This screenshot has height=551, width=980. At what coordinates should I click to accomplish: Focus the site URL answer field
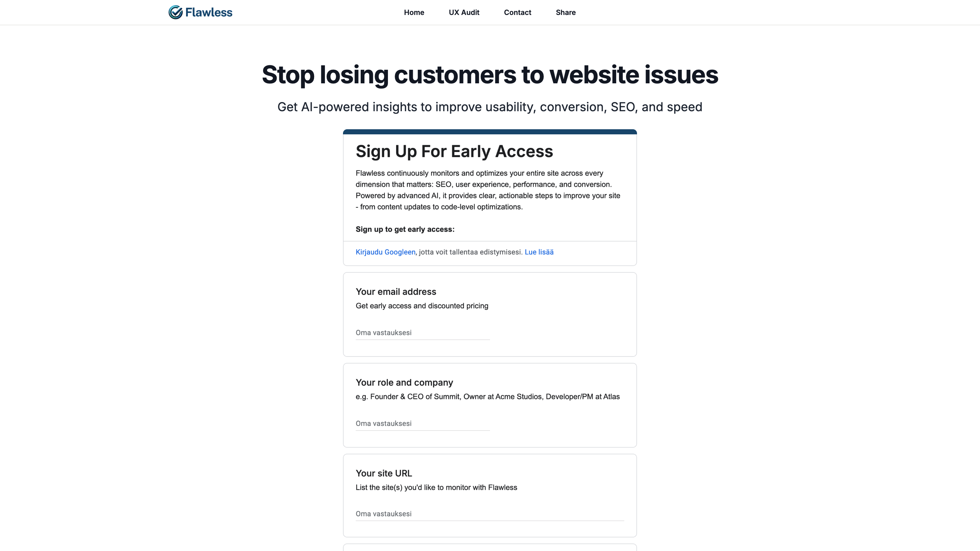pyautogui.click(x=489, y=514)
